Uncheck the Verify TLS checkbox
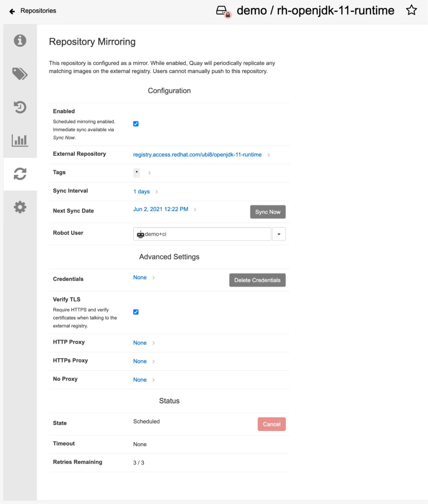 136,312
